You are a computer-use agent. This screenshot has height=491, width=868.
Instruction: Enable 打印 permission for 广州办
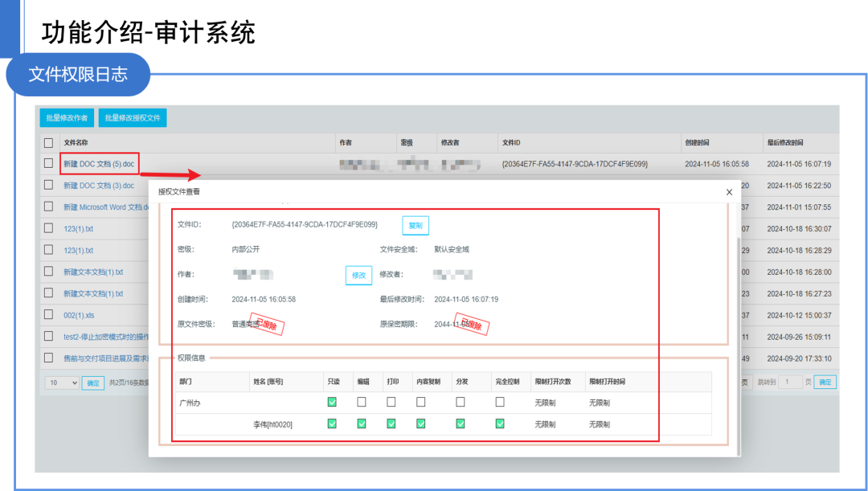pos(391,402)
